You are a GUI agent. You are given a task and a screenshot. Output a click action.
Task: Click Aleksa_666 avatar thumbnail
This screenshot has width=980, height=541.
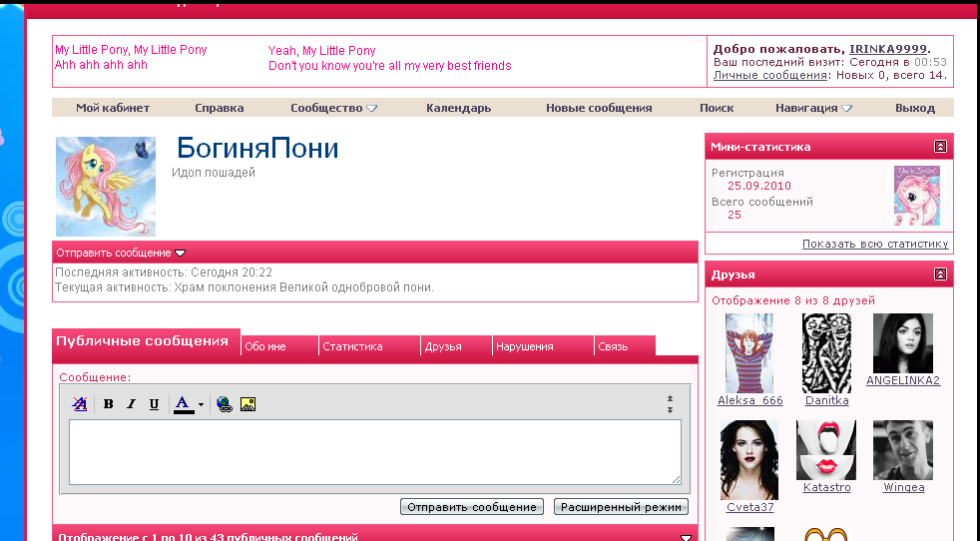(x=749, y=353)
